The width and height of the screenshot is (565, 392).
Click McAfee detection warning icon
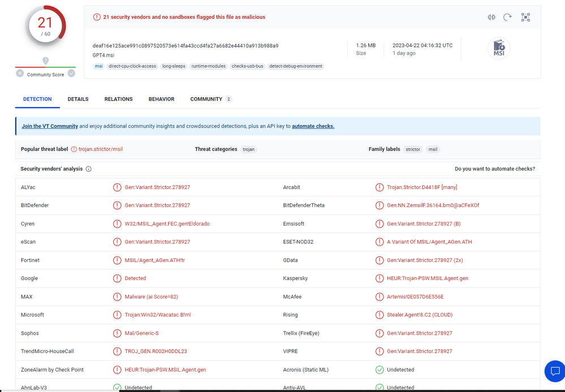tap(379, 297)
